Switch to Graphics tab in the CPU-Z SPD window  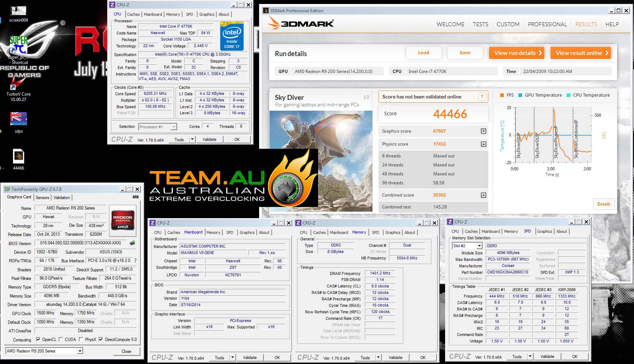(544, 231)
